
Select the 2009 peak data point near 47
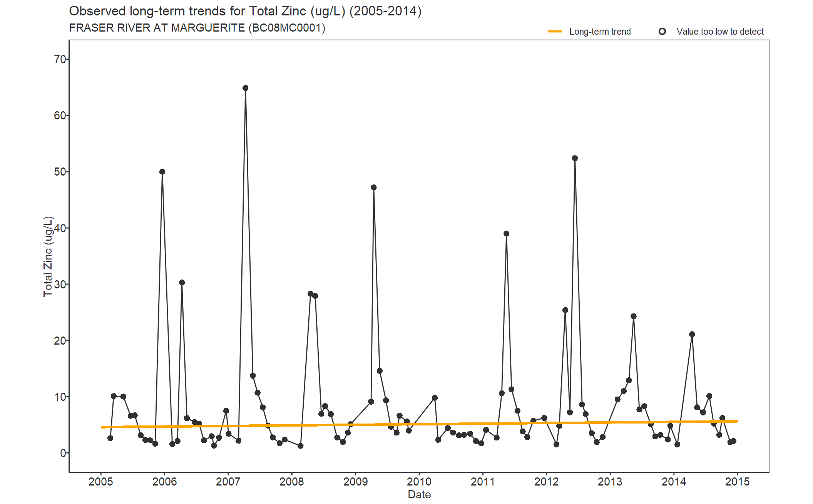(x=374, y=188)
